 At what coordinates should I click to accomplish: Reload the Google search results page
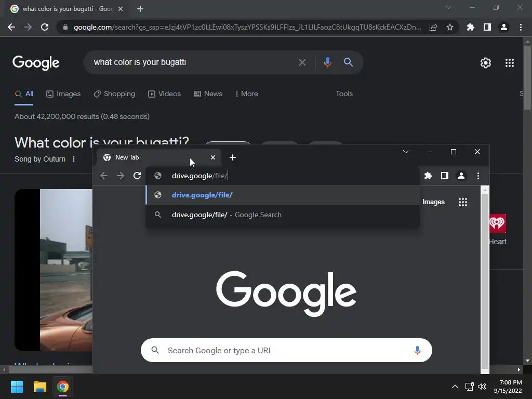(45, 27)
